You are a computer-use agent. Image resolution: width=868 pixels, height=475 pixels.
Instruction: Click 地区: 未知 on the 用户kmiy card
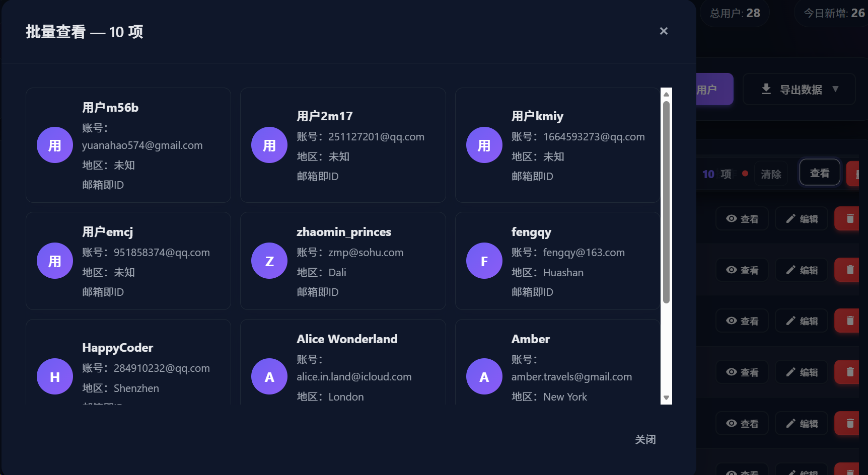point(538,156)
